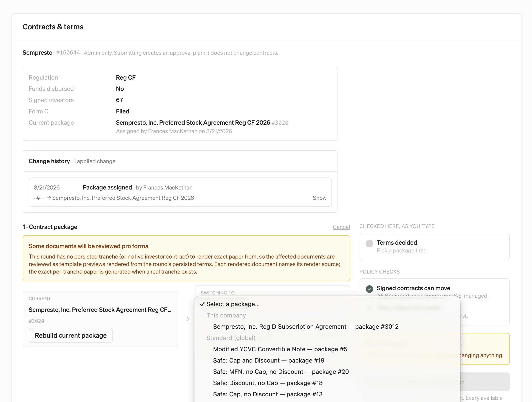Click the Funds disbursed value No
Viewport: 532px width, 402px height.
[x=120, y=89]
